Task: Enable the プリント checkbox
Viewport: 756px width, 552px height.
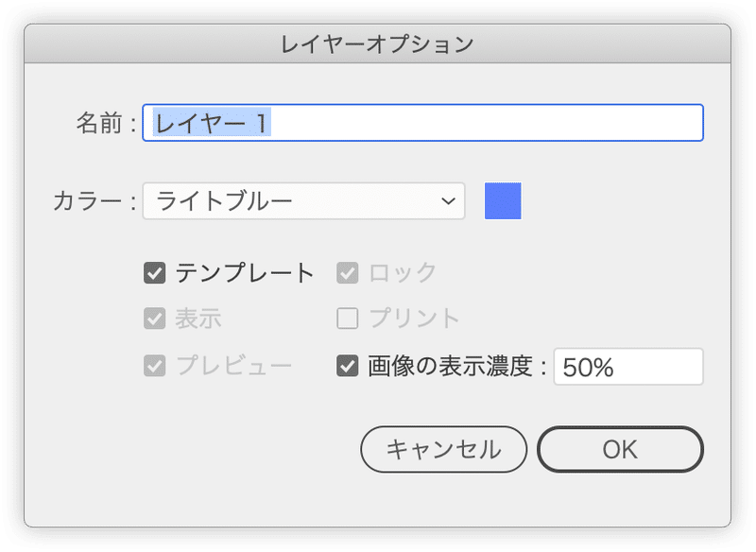Action: [347, 319]
